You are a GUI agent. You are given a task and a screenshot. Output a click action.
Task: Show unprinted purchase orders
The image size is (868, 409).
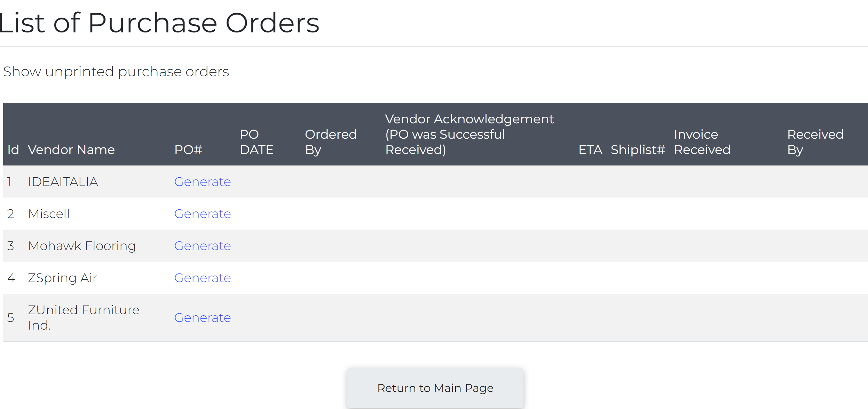click(x=116, y=72)
